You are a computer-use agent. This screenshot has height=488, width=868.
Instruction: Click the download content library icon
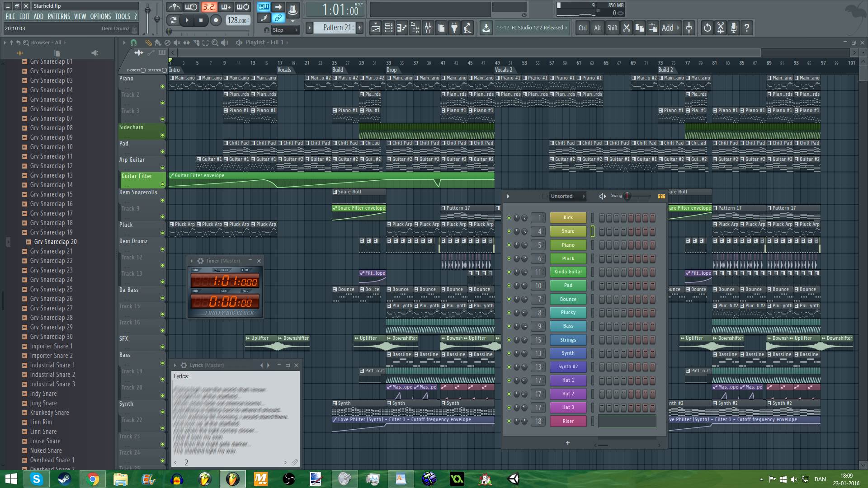(x=486, y=28)
